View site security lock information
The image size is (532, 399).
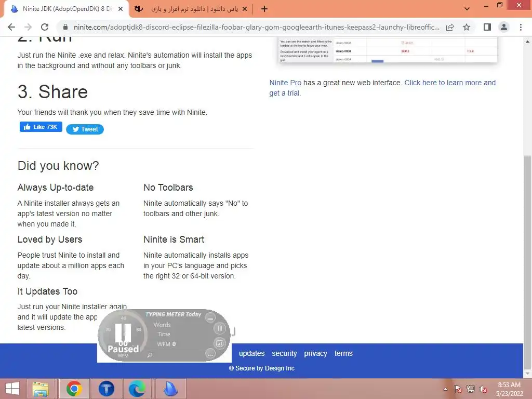(66, 27)
